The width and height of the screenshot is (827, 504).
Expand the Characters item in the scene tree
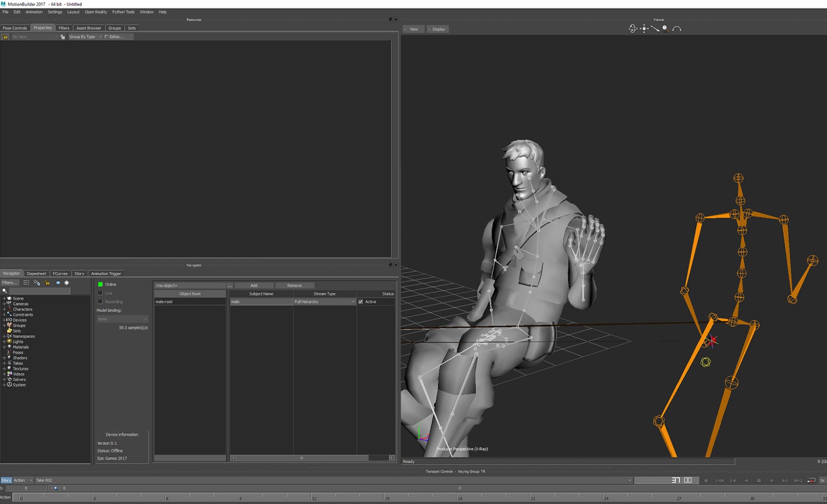4,309
